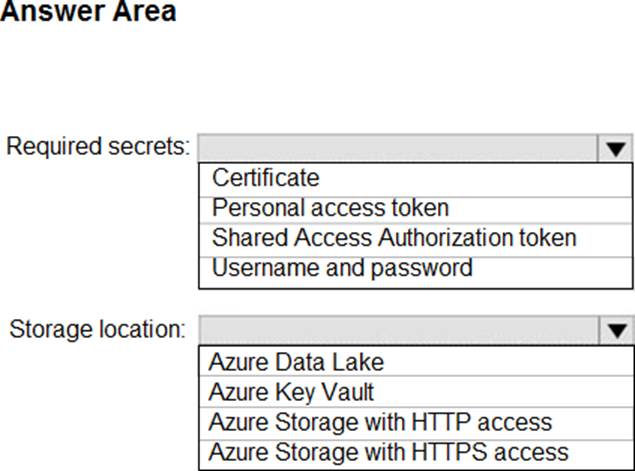The width and height of the screenshot is (635, 471).
Task: Click the Storage location label
Action: tap(97, 328)
